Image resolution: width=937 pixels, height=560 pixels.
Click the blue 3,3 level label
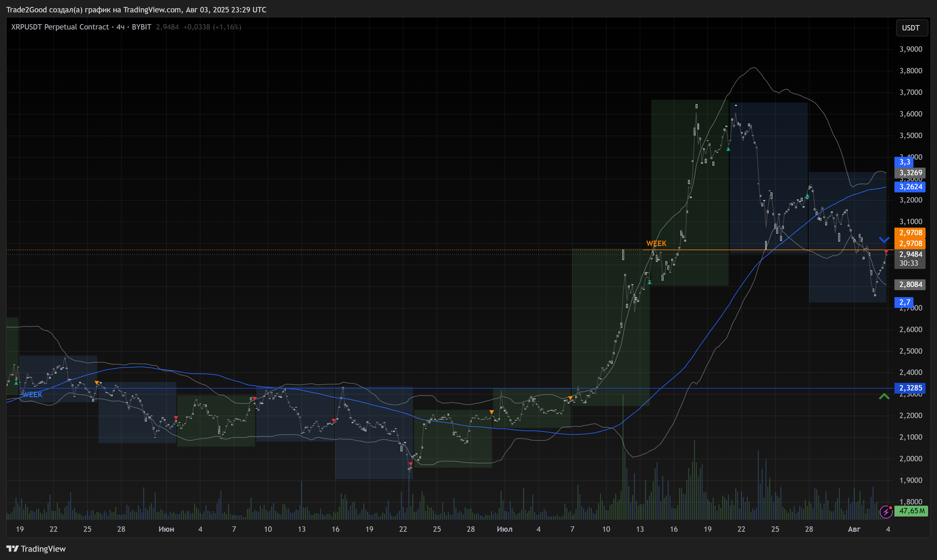(x=904, y=162)
